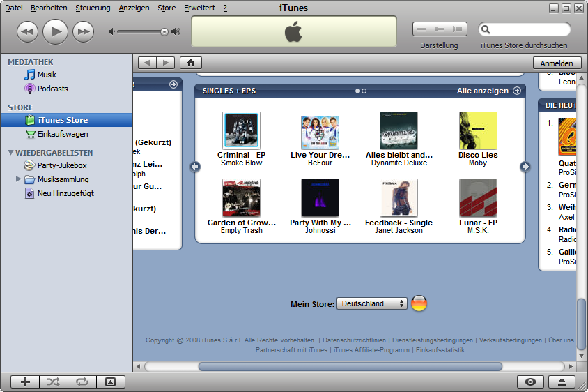
Task: Expand the Musiksammlung folder
Action: pos(19,179)
